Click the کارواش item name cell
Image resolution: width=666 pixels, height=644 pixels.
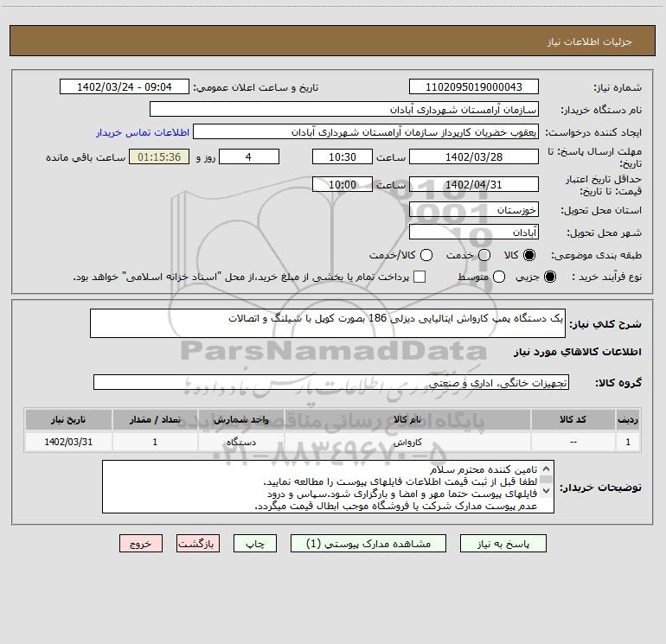tap(407, 442)
